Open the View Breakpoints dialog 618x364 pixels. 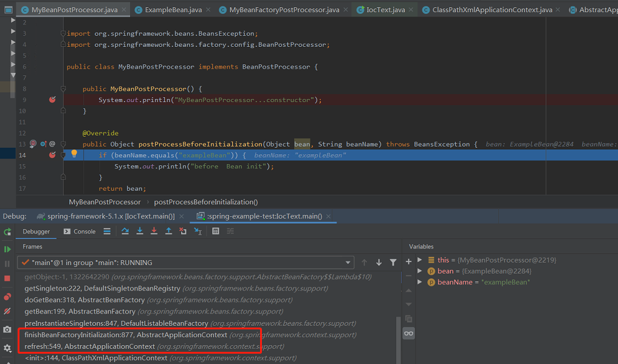coord(7,297)
